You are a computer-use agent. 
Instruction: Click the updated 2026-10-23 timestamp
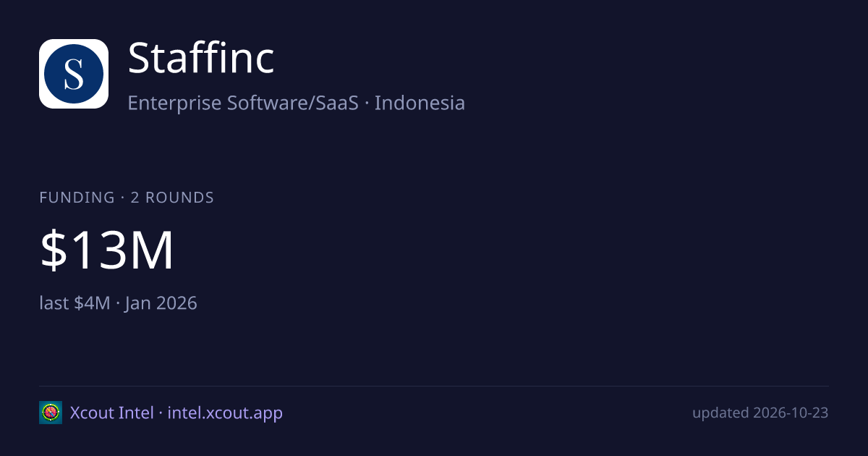[x=760, y=413]
